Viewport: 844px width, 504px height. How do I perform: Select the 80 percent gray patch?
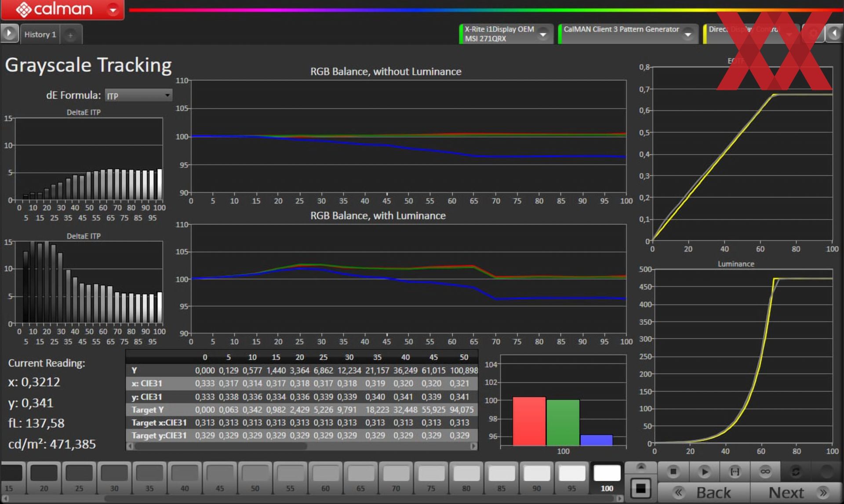pyautogui.click(x=466, y=478)
